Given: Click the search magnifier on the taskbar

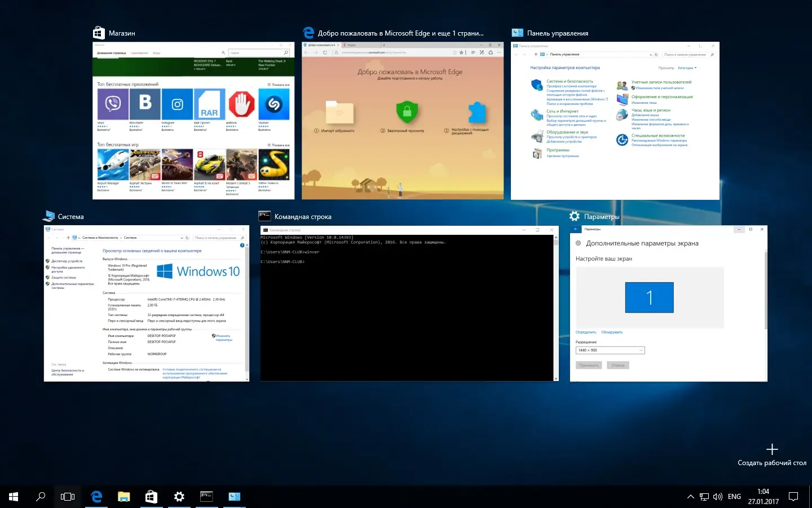Looking at the screenshot, I should [41, 497].
